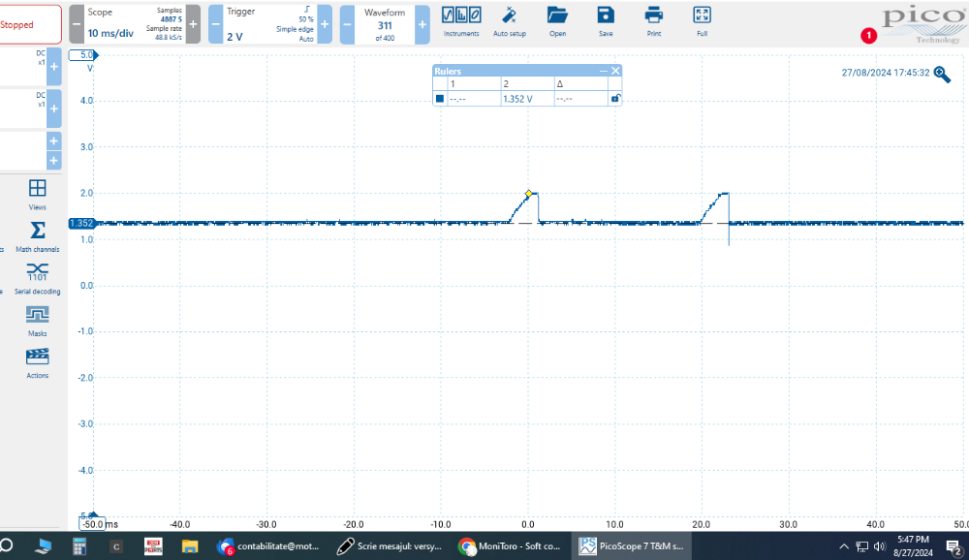Click the zoom magnifier beside the timestamp

click(942, 74)
